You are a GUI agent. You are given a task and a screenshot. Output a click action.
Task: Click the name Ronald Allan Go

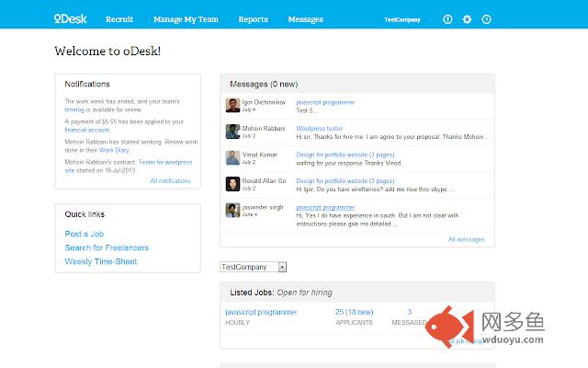click(264, 181)
